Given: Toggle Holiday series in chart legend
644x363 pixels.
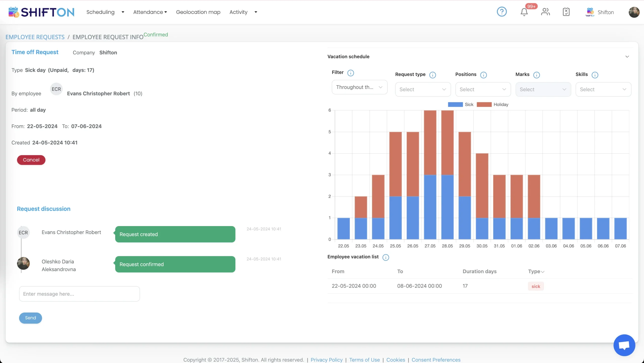Looking at the screenshot, I should [x=493, y=104].
